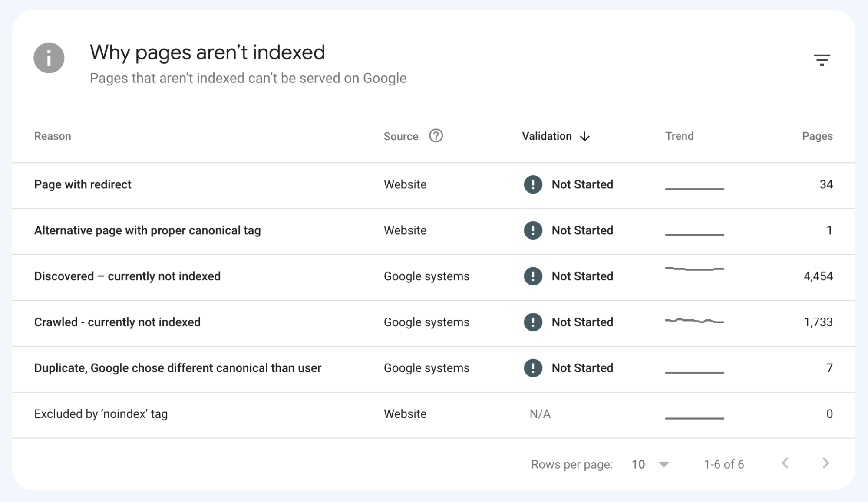Sort table by the Reason column
Viewport: 868px width, 502px height.
pyautogui.click(x=53, y=136)
